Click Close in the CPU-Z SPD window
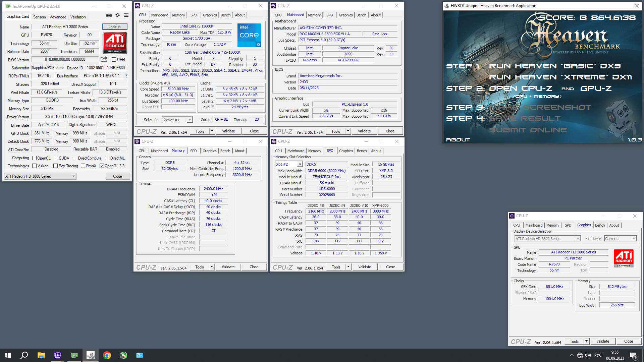 pos(390,267)
